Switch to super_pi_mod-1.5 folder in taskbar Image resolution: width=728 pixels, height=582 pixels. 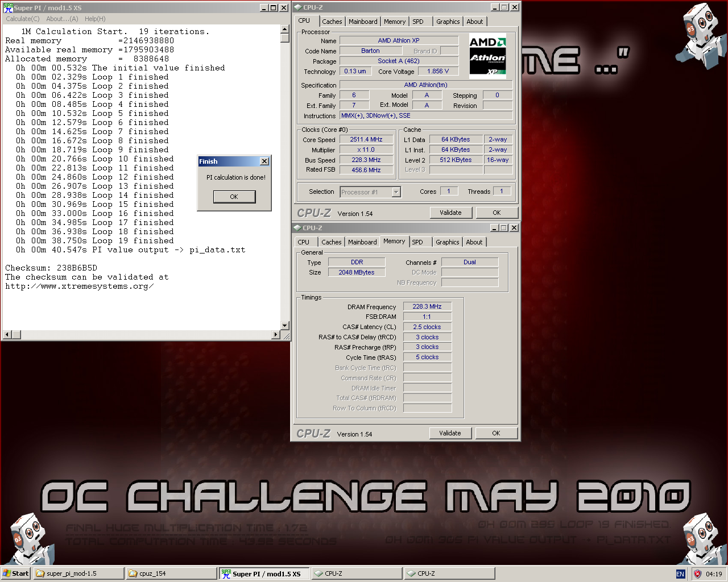(x=78, y=573)
